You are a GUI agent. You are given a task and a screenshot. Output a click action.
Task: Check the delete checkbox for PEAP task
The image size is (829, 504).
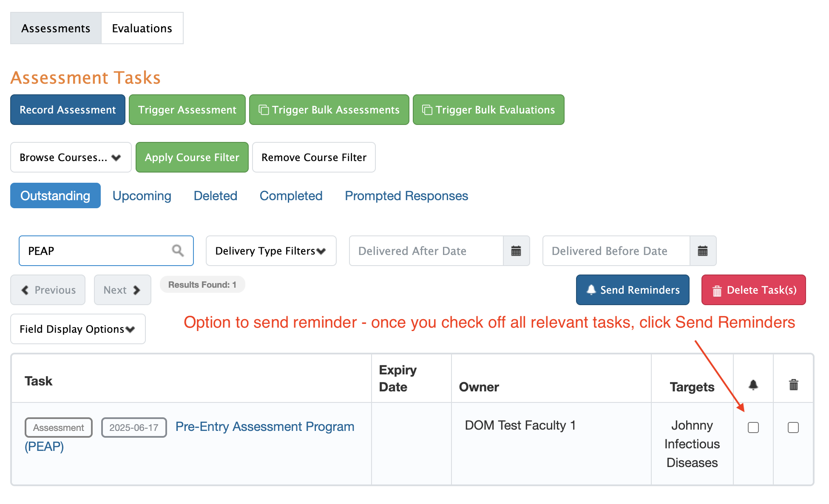click(x=793, y=428)
